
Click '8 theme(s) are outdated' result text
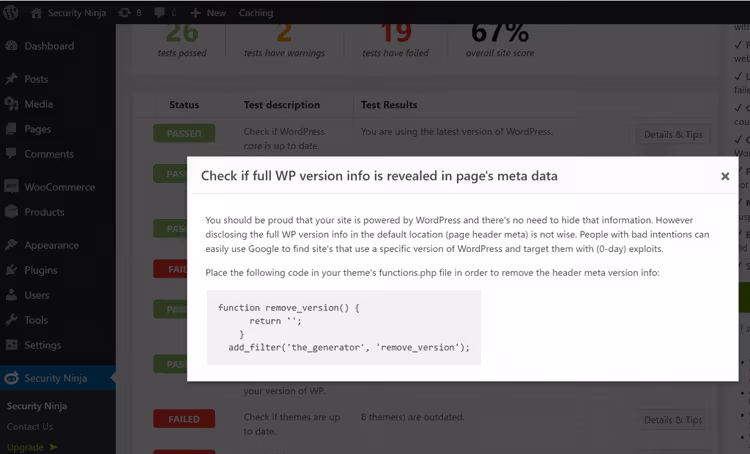pos(412,417)
